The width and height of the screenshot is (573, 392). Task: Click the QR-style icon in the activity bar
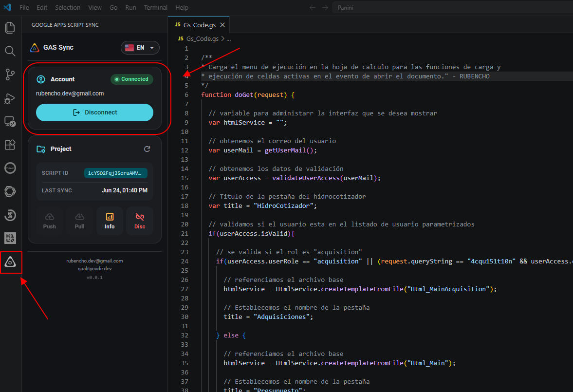(x=10, y=239)
